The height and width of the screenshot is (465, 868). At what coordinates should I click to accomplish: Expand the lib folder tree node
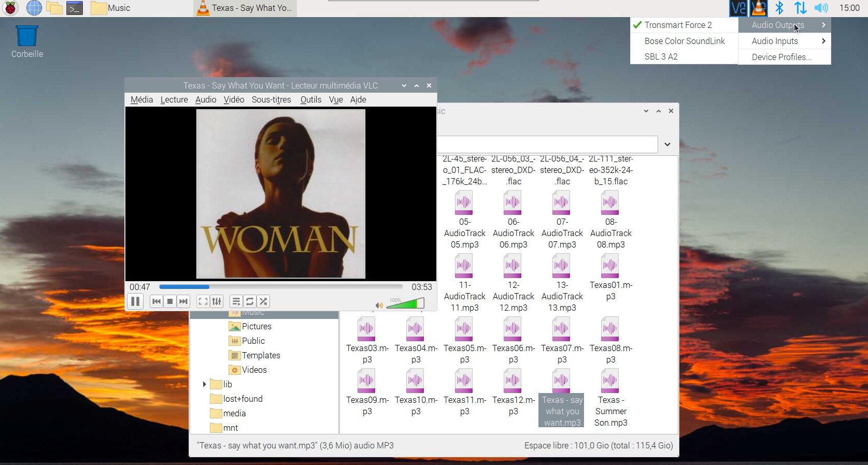(x=204, y=384)
